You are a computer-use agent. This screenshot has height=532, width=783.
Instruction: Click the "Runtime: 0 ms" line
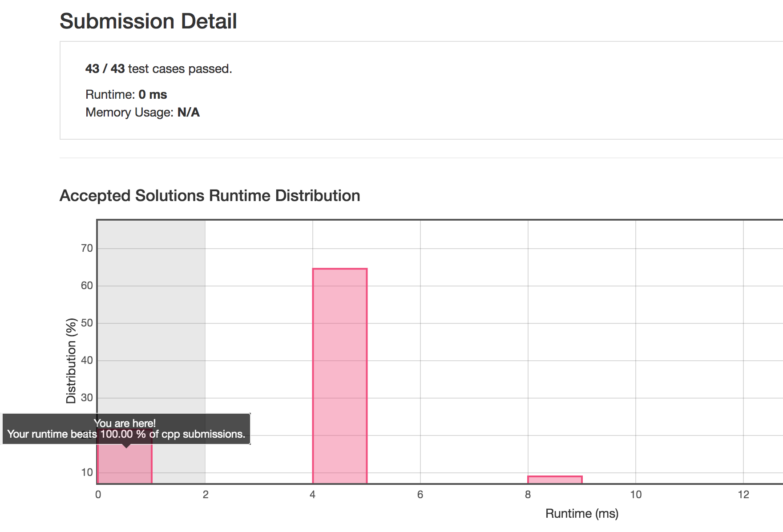click(x=126, y=95)
